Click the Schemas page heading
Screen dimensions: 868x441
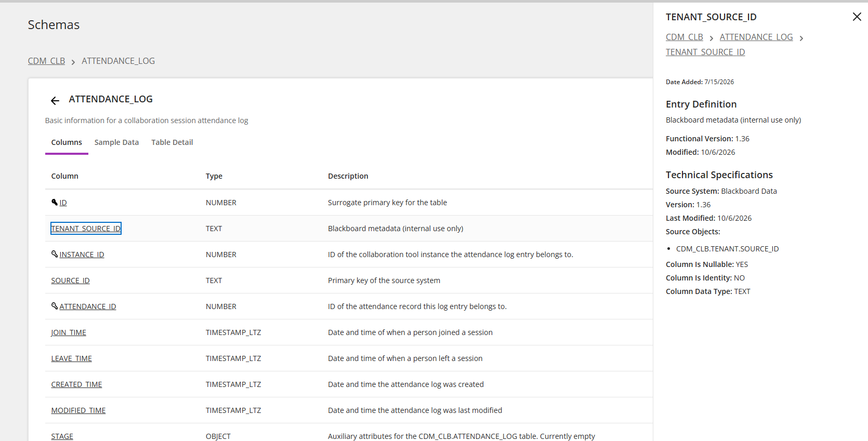coord(54,24)
